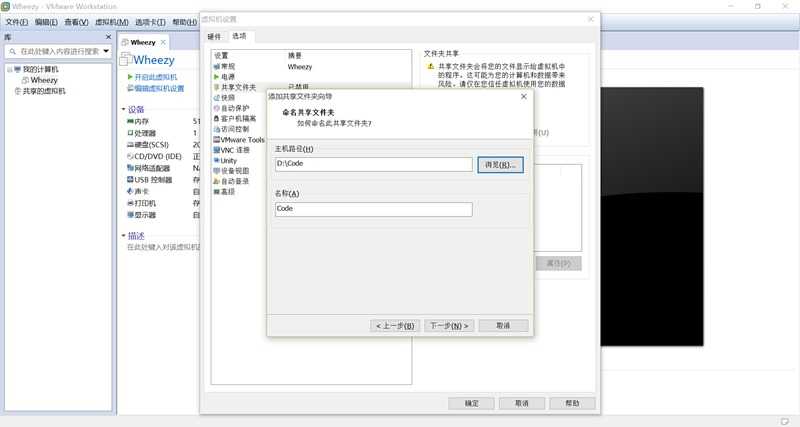The height and width of the screenshot is (427, 800).
Task: Open the View (查看) menu
Action: pyautogui.click(x=76, y=22)
